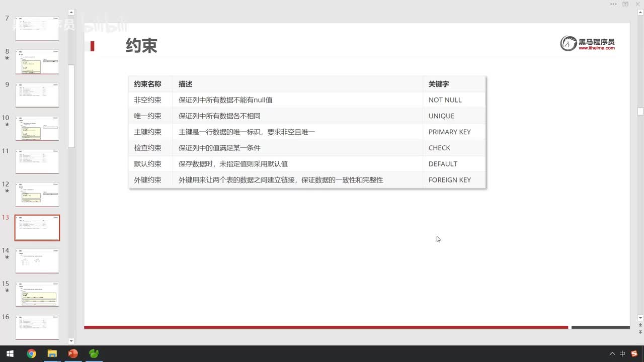
Task: Click the CHECK keyword cell
Action: 454,148
